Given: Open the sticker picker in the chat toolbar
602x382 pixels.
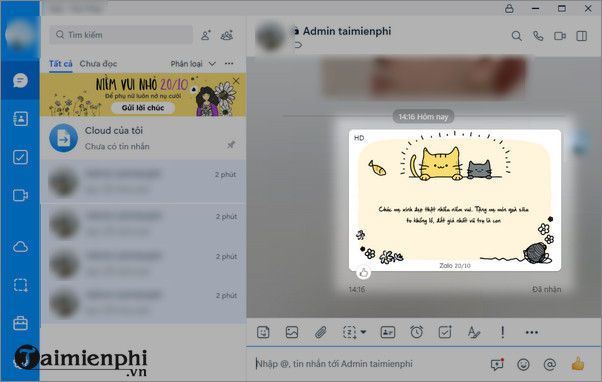Looking at the screenshot, I should [263, 332].
